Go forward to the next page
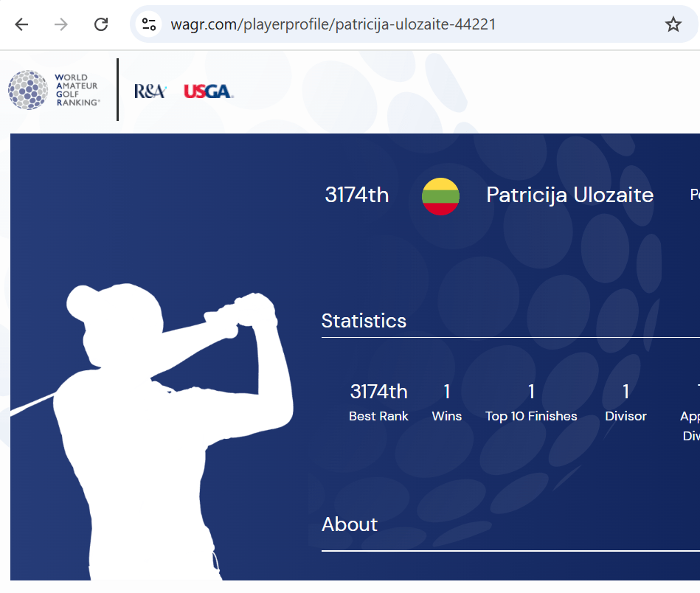The image size is (700, 593). pos(61,24)
